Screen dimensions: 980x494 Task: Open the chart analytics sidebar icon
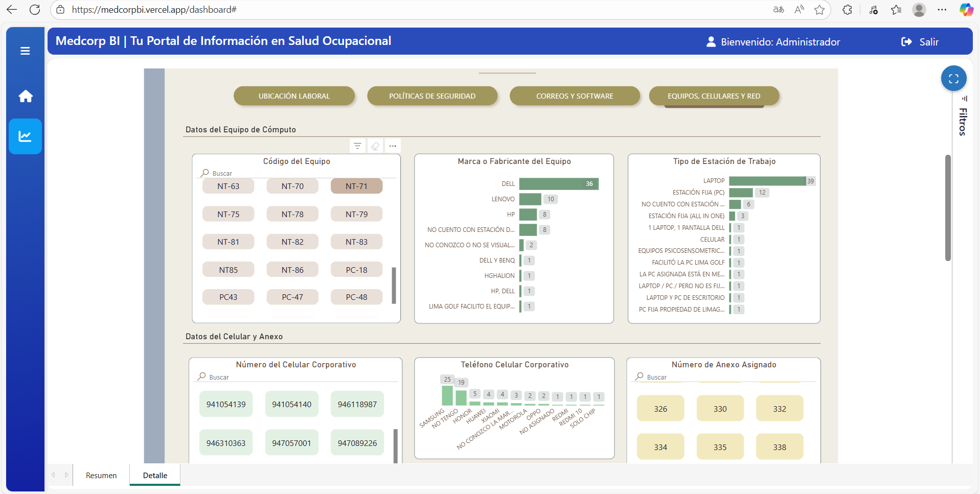pyautogui.click(x=25, y=136)
